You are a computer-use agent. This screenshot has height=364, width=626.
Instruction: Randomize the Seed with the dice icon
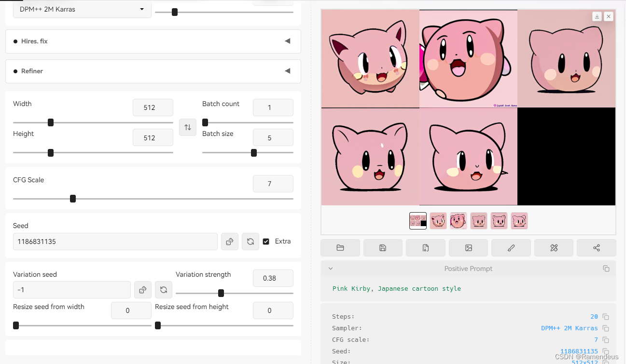tap(230, 242)
